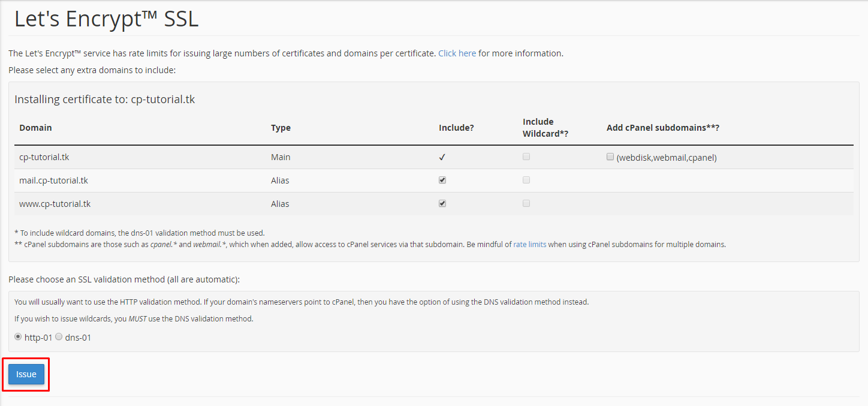Image resolution: width=868 pixels, height=406 pixels.
Task: Tick wildcard checkbox for mail.cp-tutorial.tk row
Action: pos(526,180)
